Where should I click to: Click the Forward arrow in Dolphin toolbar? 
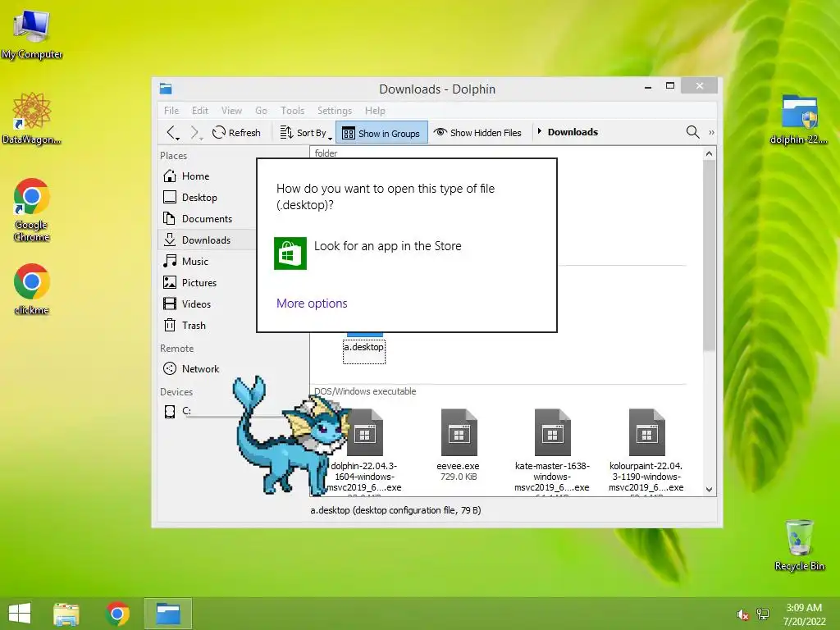[195, 132]
